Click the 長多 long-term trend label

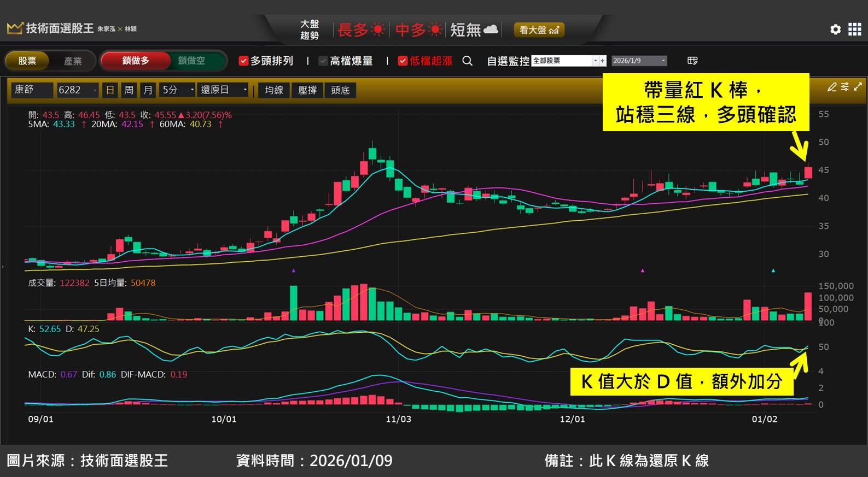pos(353,30)
